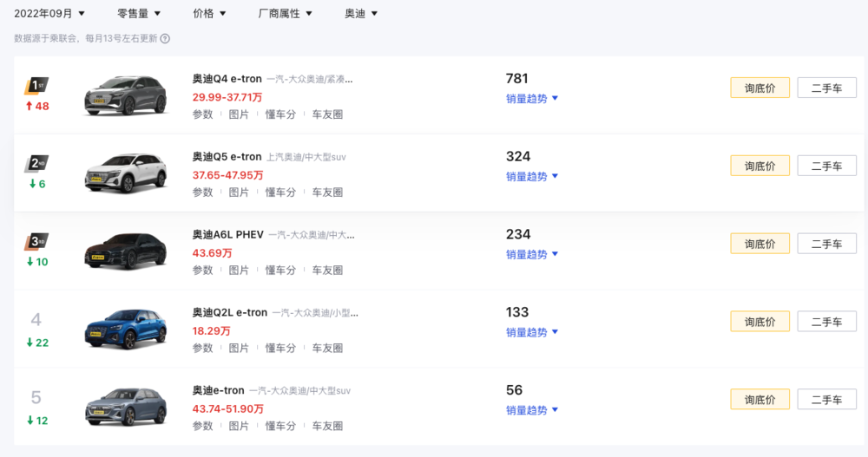Open 图片 for 奥迪Q4 e-tron

pyautogui.click(x=239, y=114)
